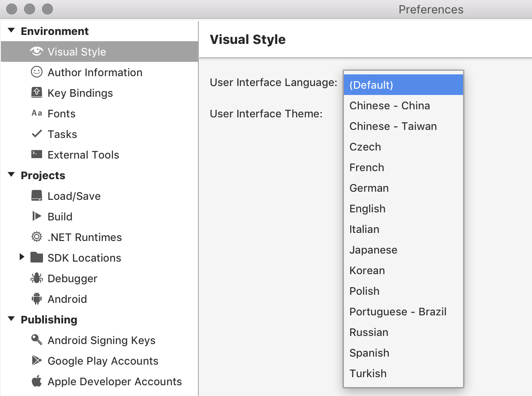Click the Fonts 'Aa' icon
Viewport: 532px width, 396px height.
(x=37, y=113)
